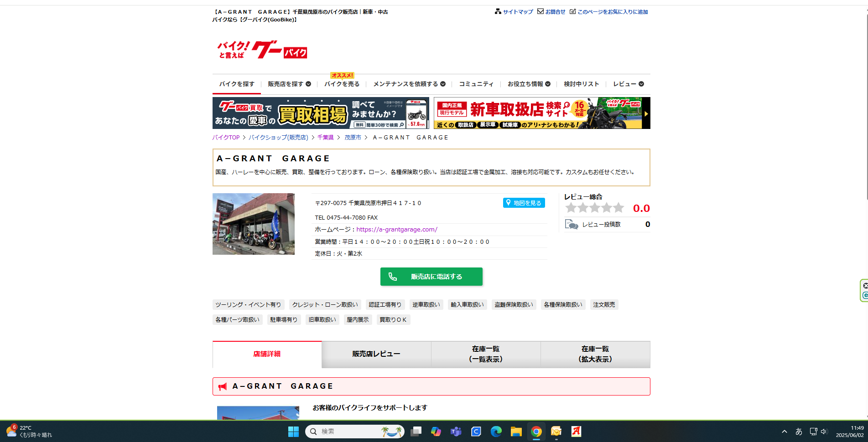Image resolution: width=868 pixels, height=442 pixels.
Task: Open the バイクショップ(販売店) breadcrumb link
Action: pyautogui.click(x=278, y=138)
